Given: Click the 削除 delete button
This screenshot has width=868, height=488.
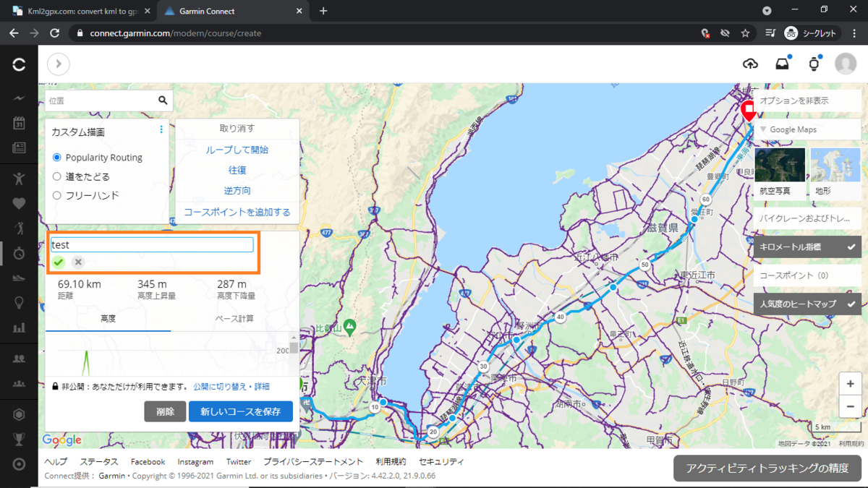Looking at the screenshot, I should click(165, 411).
